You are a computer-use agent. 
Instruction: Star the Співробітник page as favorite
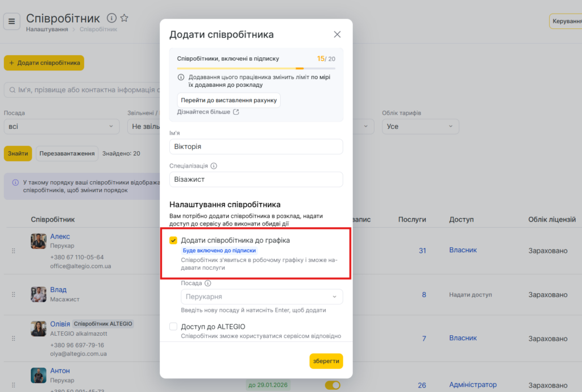pos(124,18)
